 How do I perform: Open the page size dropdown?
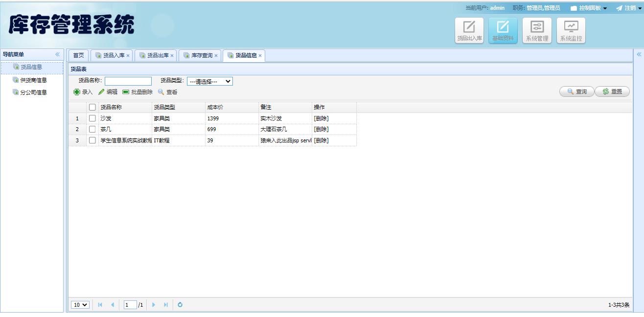point(80,305)
